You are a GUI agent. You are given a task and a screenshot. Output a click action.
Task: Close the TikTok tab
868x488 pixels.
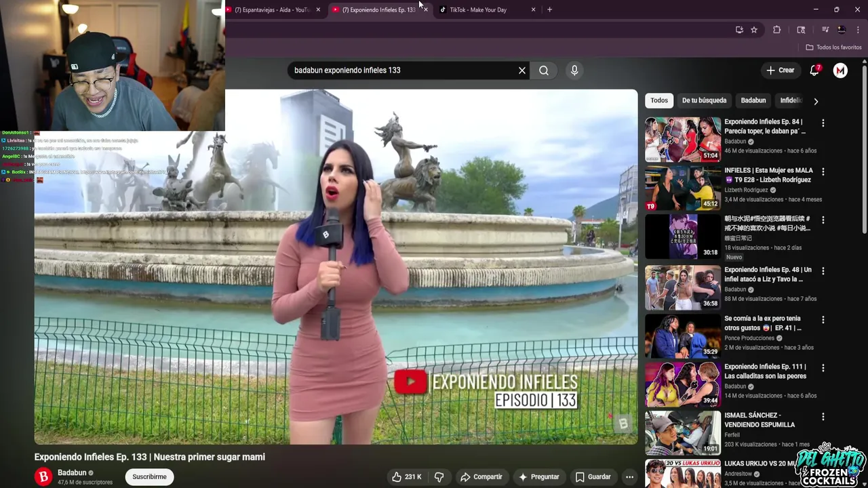(x=533, y=9)
